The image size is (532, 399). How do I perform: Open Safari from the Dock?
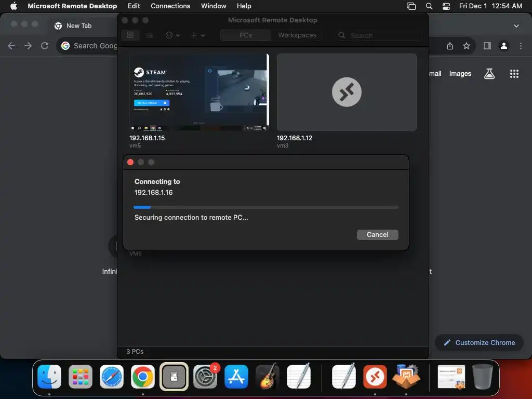(x=112, y=377)
